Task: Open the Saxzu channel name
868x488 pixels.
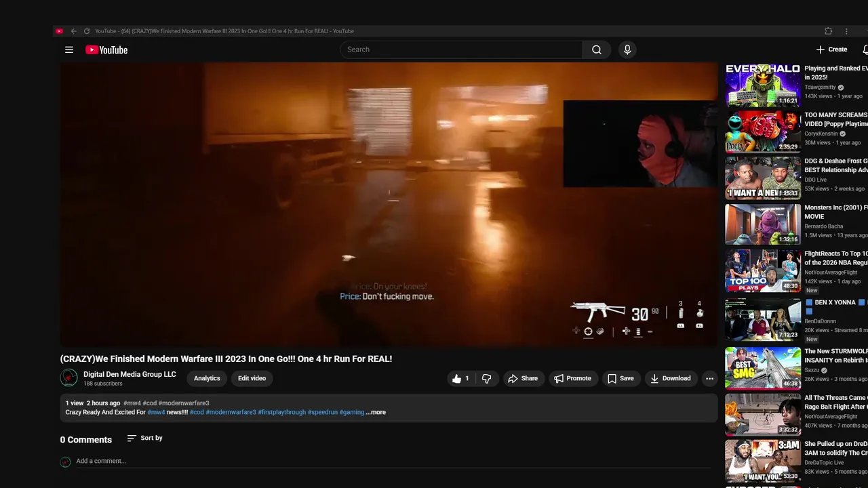Action: click(812, 371)
